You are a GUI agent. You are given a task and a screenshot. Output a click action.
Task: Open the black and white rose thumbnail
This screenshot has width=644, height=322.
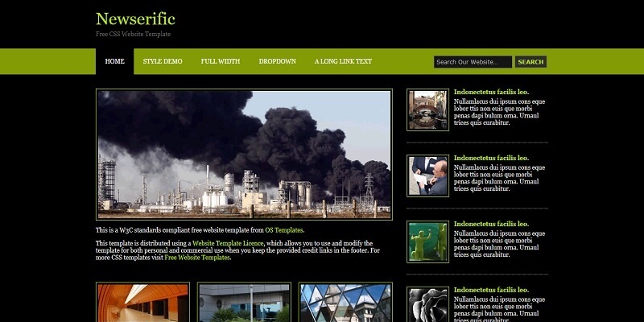click(427, 304)
